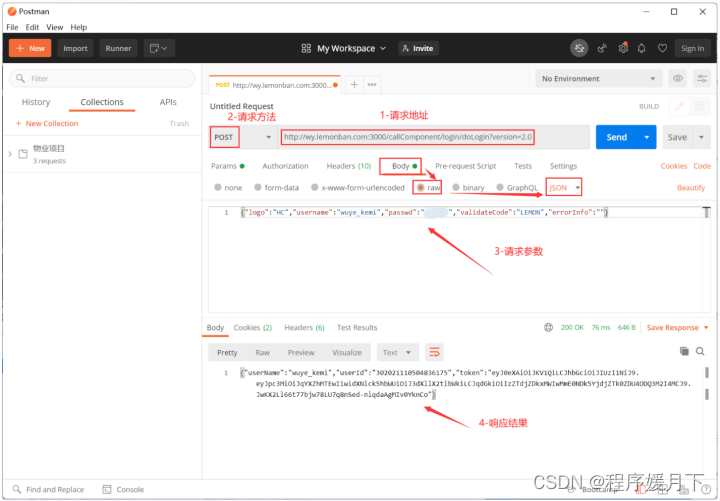Screen dimensions: 720x501
Task: Open the POST method dropdown
Action: tap(243, 137)
